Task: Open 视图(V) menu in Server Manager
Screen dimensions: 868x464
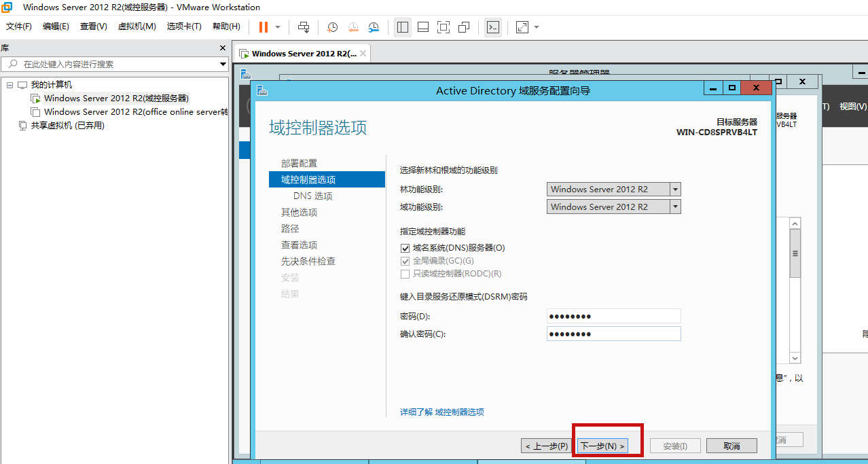Action: [x=853, y=107]
